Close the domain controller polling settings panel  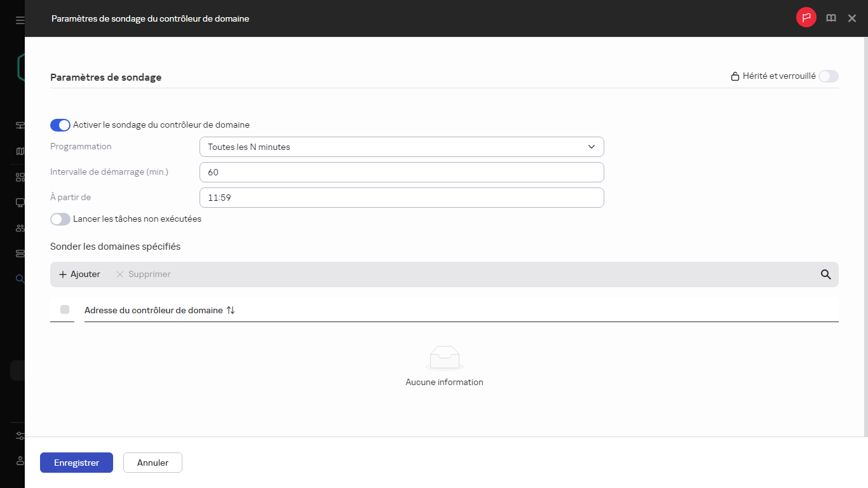pyautogui.click(x=852, y=18)
